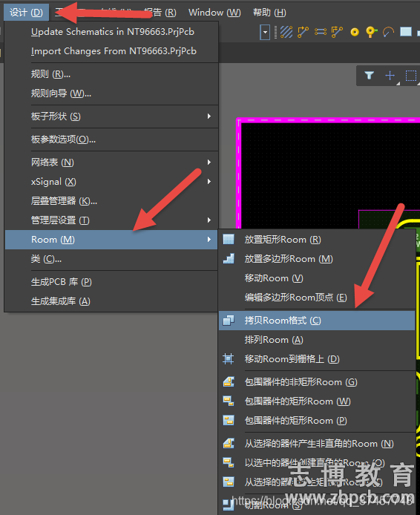Screen dimensions: 420x515
Task: Expand the 网络表 submenu arrow
Action: pyautogui.click(x=209, y=163)
